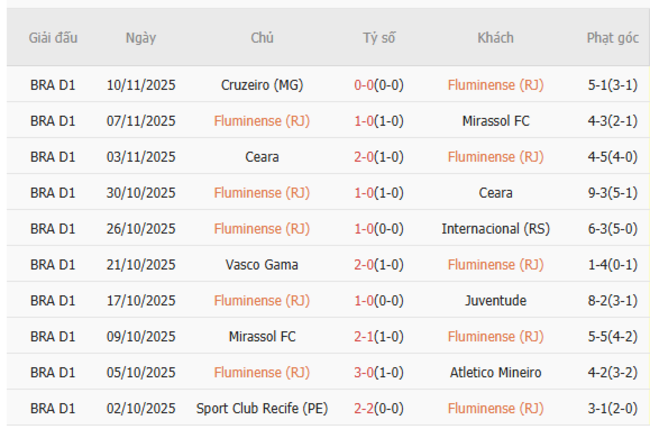Open the Juventude team link
This screenshot has height=429, width=650.
coord(495,301)
